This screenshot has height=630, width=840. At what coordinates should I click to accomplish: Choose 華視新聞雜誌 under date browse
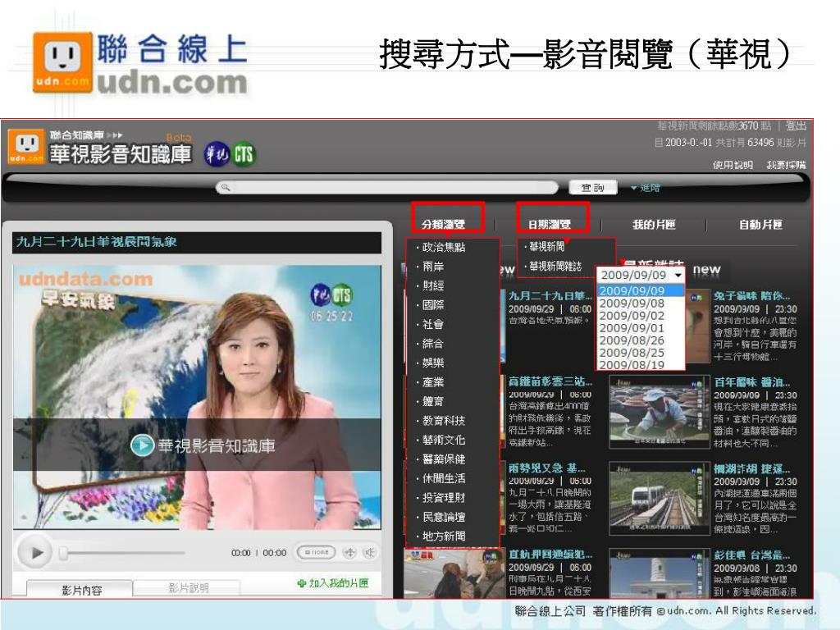point(555,267)
